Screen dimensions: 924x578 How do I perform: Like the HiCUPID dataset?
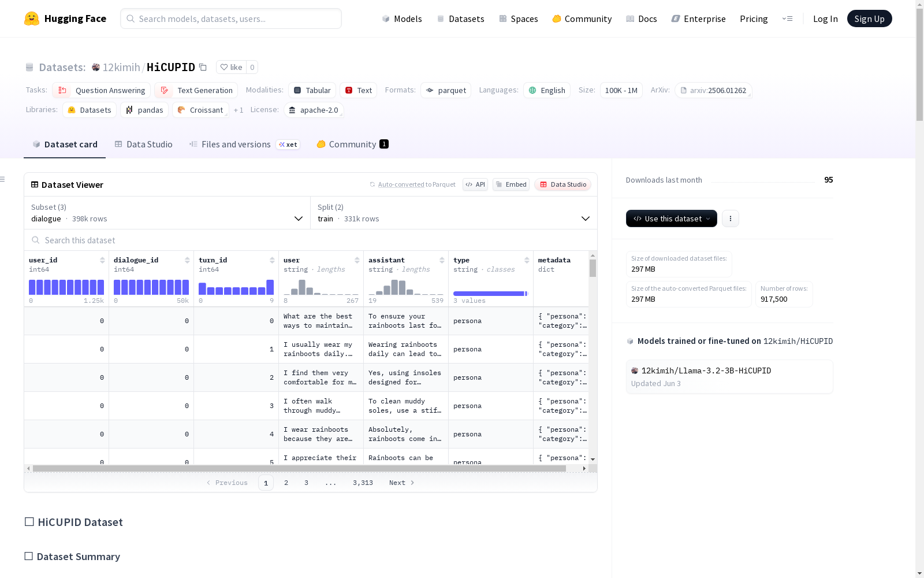(231, 67)
